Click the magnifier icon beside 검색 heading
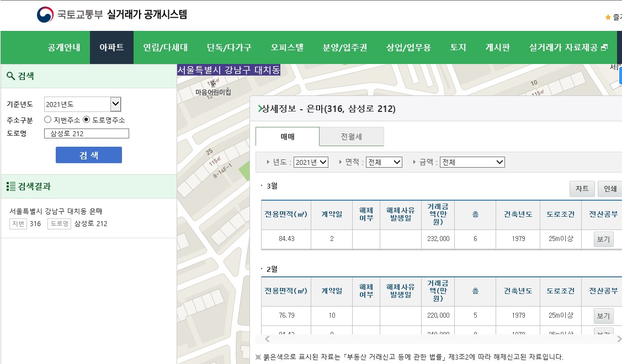The height and width of the screenshot is (364, 622). 12,76
